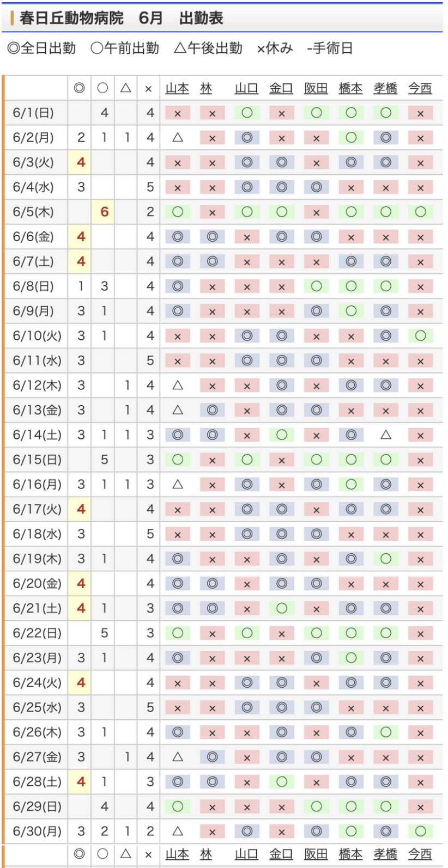The image size is (448, 868).
Task: Open 今西 link in the top header
Action: pyautogui.click(x=420, y=88)
